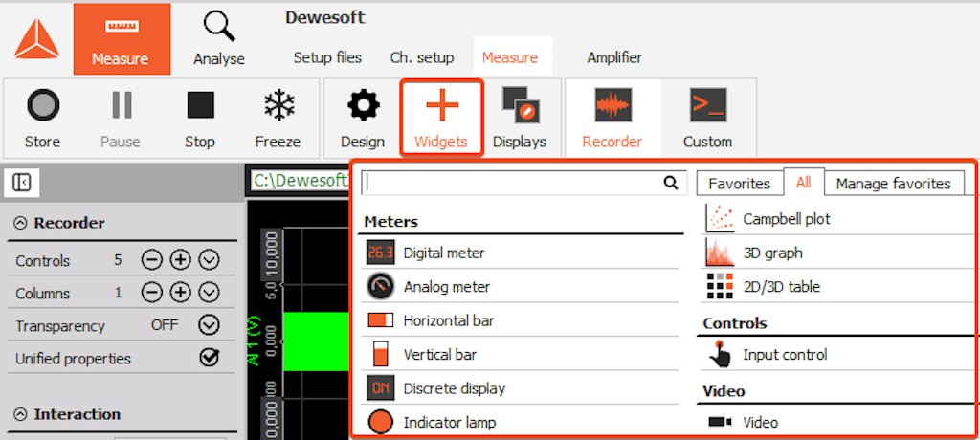The image size is (980, 440).
Task: Switch to Measure mode
Action: (122, 39)
